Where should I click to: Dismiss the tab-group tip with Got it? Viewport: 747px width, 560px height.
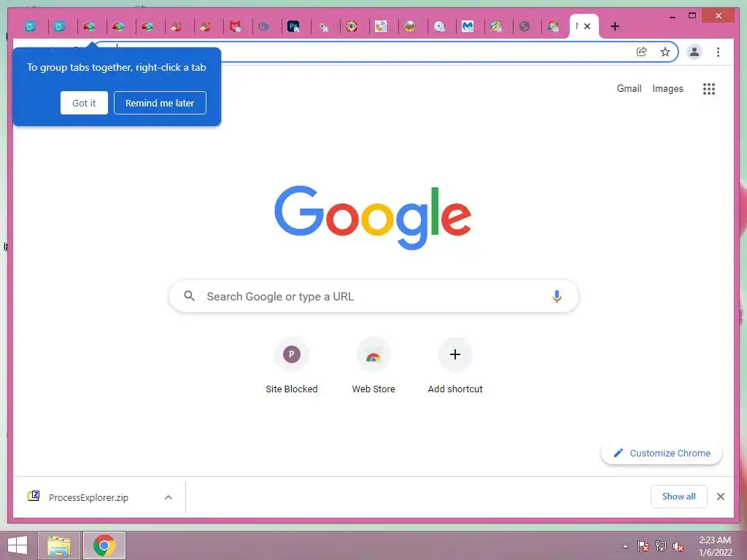pyautogui.click(x=84, y=103)
